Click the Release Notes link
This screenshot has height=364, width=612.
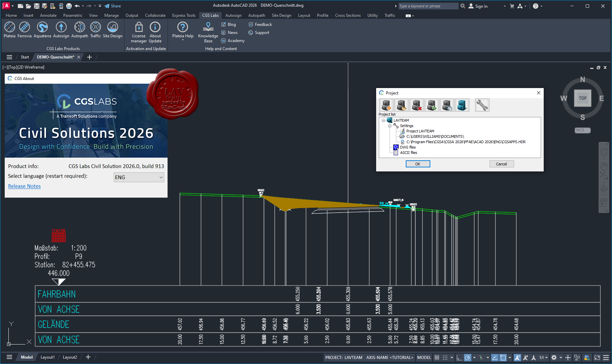24,186
